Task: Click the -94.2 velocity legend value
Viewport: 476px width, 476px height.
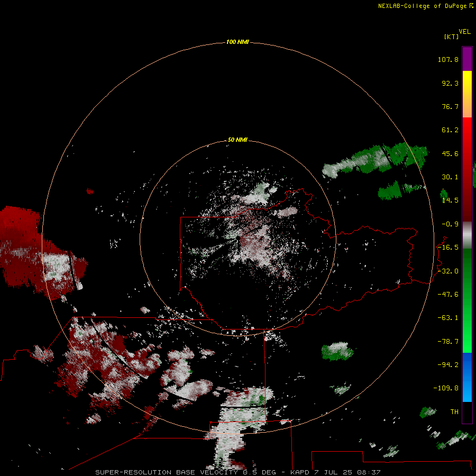Action: [448, 364]
